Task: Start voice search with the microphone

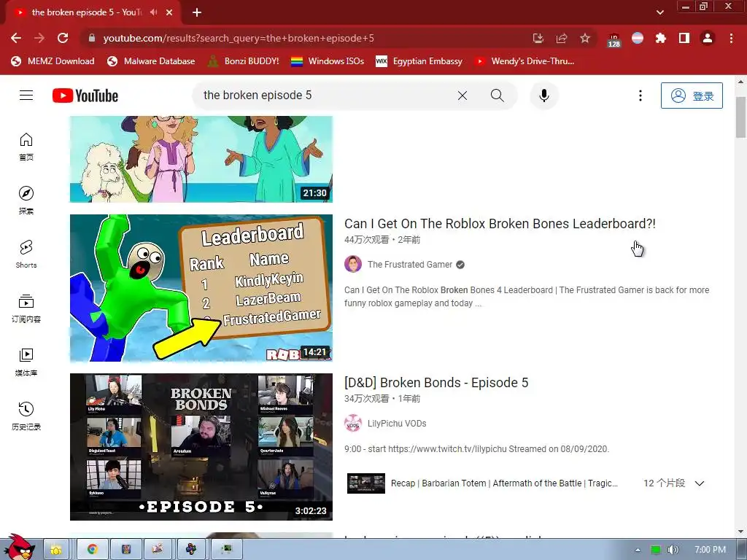Action: [544, 96]
